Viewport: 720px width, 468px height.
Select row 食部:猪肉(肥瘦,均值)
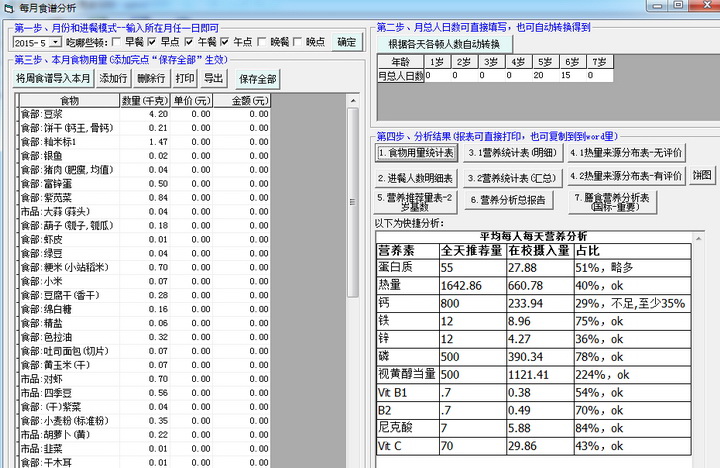tap(145, 169)
